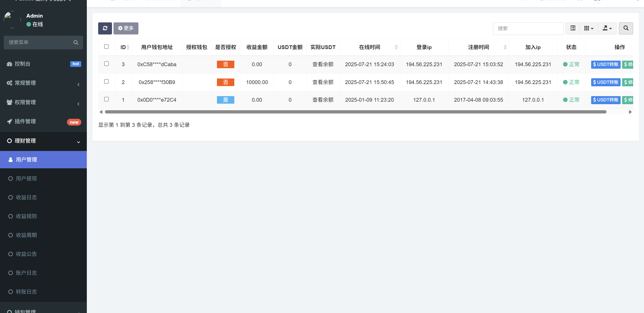
Task: Sort the table by the ID column
Action: tap(124, 47)
